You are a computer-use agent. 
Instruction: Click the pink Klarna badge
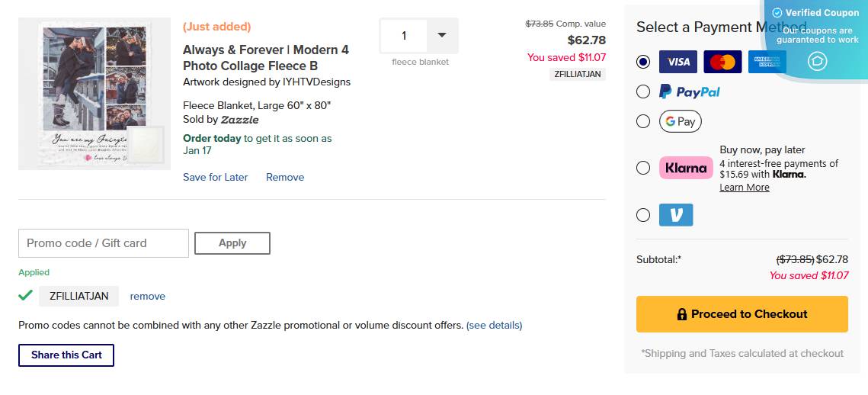pos(684,168)
